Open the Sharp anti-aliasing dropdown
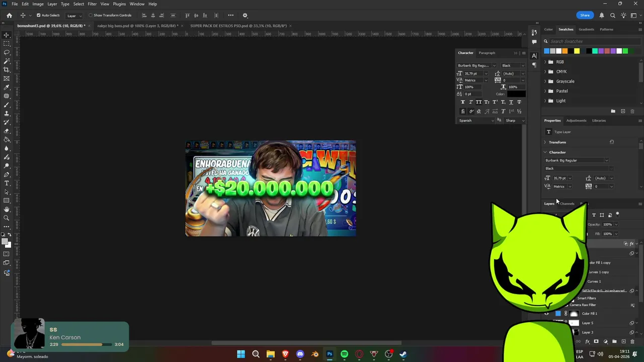644x362 pixels. tap(515, 121)
